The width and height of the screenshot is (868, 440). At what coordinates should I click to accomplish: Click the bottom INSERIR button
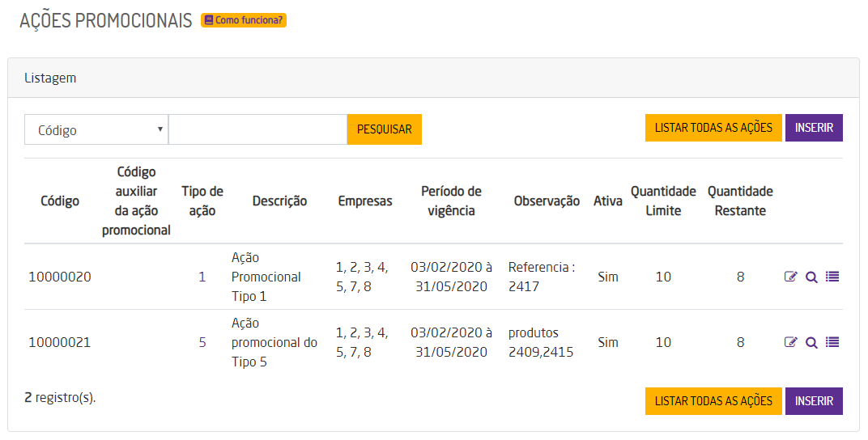814,401
